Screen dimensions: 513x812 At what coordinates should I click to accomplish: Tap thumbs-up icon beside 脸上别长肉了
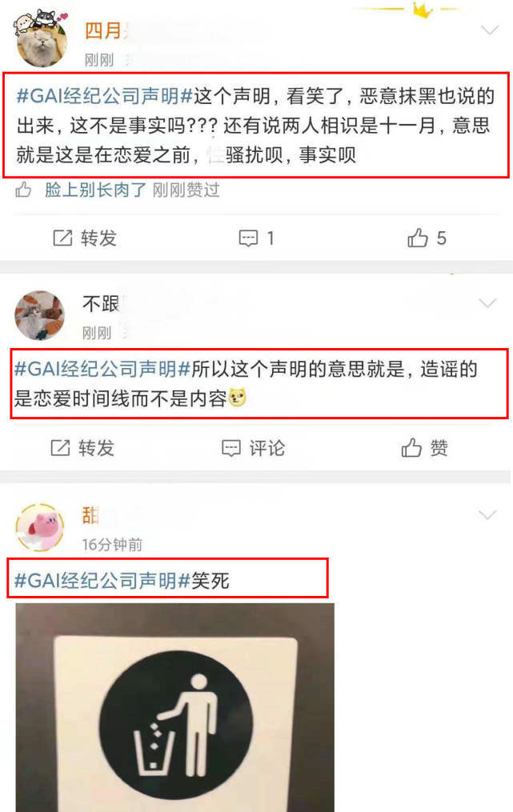[x=23, y=190]
